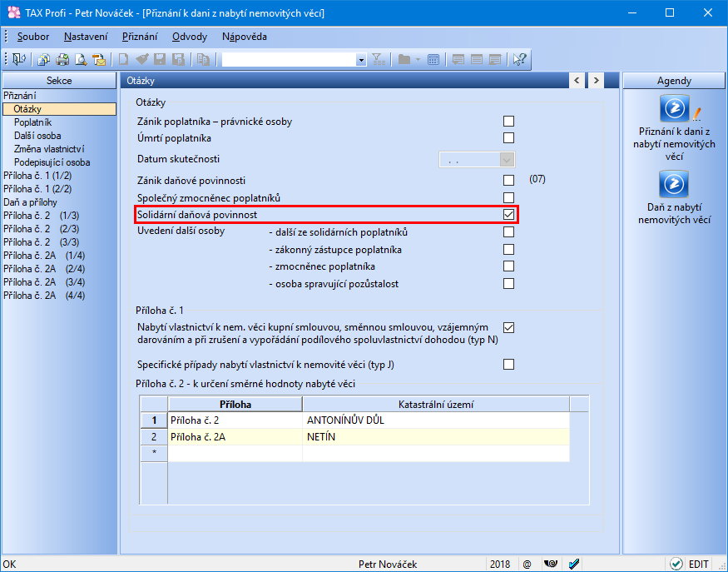Click the lines list toolbar icon
The image size is (728, 572).
(477, 59)
